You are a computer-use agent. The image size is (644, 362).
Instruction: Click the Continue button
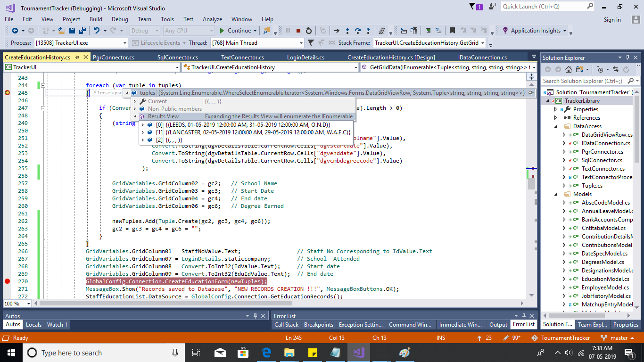[x=235, y=31]
